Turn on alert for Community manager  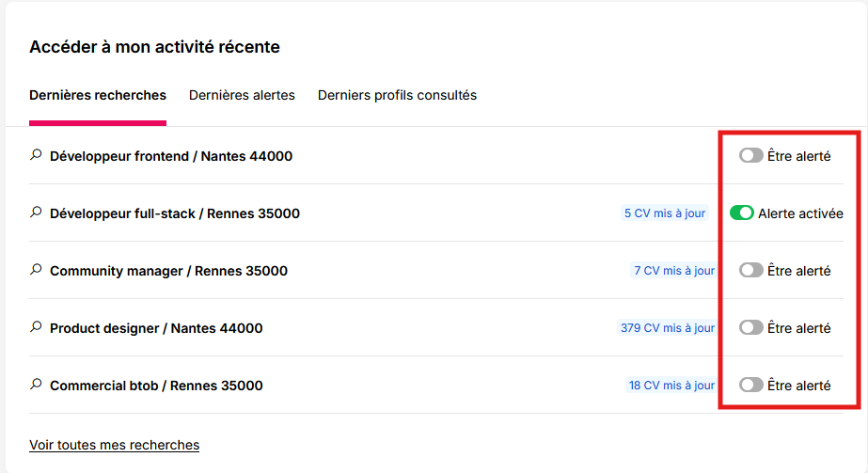click(750, 270)
